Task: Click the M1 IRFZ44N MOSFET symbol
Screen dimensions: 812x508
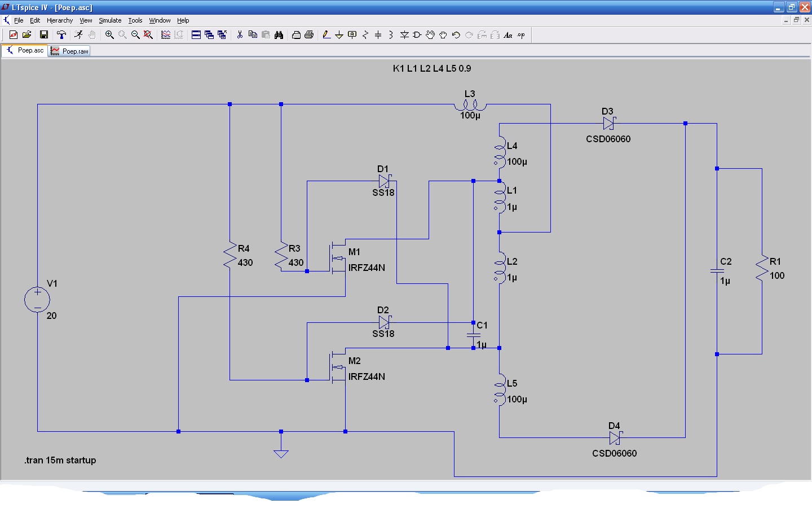Action: click(x=338, y=259)
